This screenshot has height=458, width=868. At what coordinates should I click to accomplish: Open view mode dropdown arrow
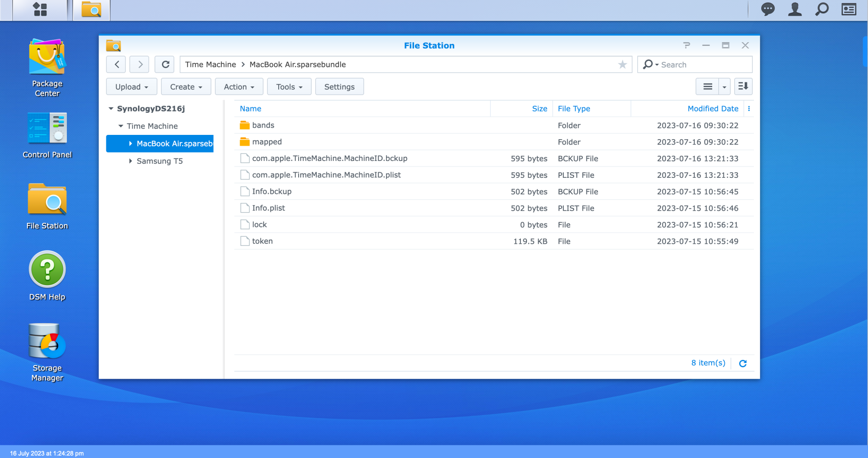point(724,86)
